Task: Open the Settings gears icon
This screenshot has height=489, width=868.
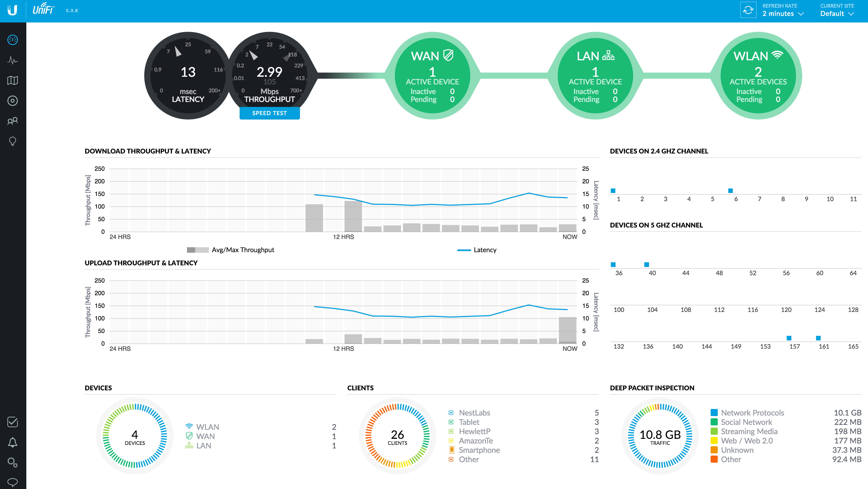Action: point(12,462)
